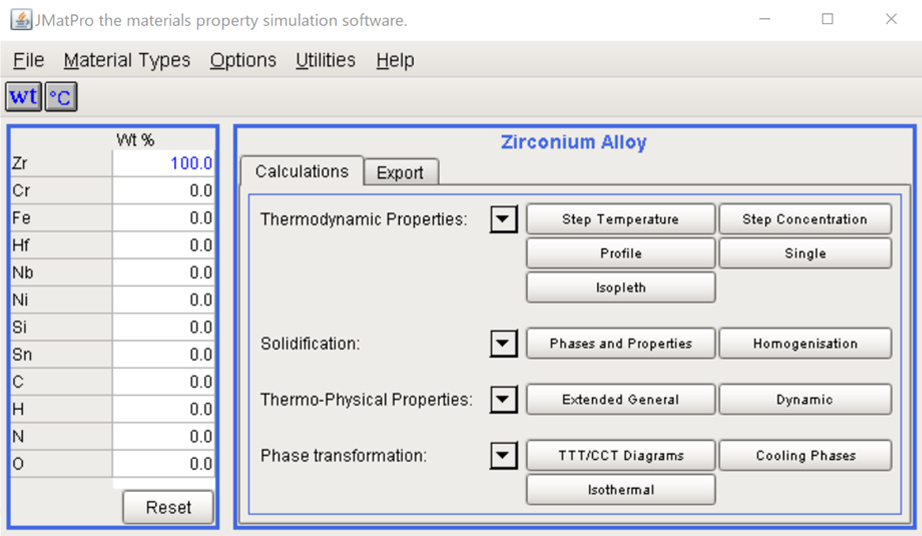Expand the Solidification dropdown arrow
This screenshot has height=536, width=922.
pos(503,343)
